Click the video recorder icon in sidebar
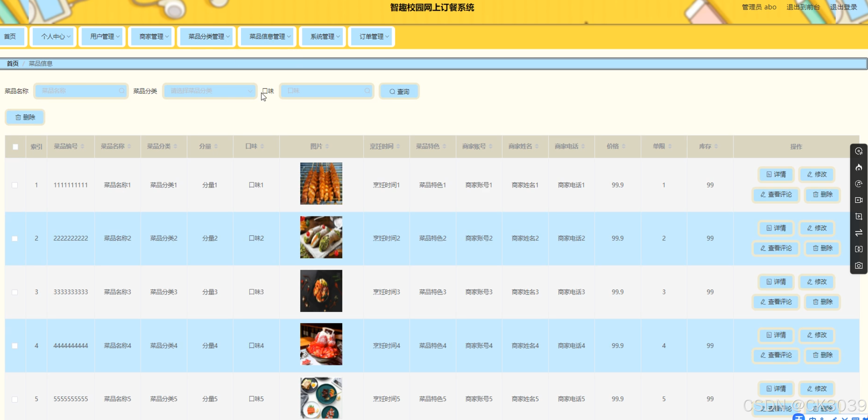 [859, 200]
